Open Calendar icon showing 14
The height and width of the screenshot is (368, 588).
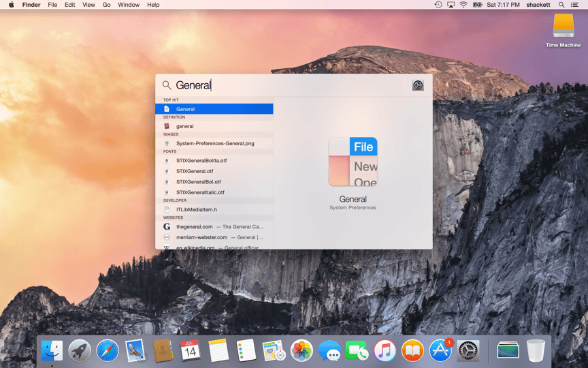[191, 351]
